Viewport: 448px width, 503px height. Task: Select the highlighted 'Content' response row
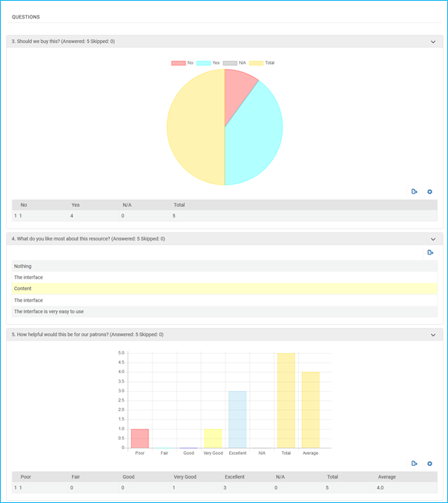click(x=223, y=289)
